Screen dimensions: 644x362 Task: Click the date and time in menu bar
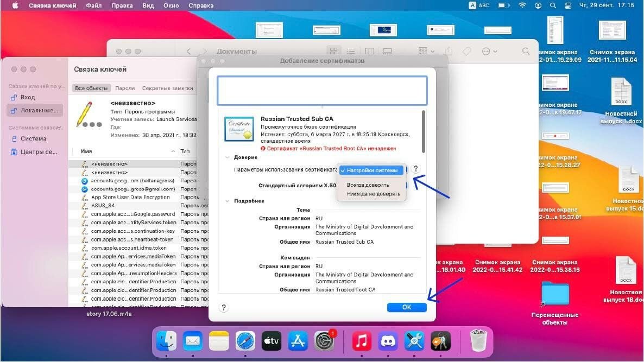(607, 6)
